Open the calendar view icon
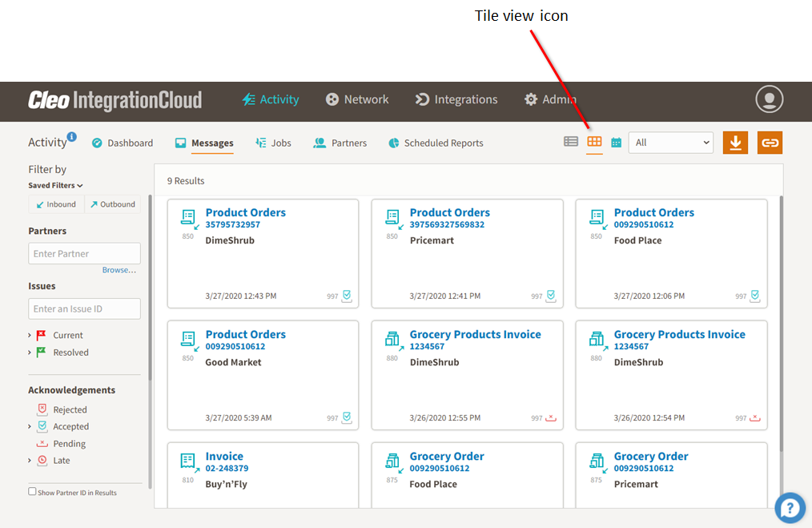This screenshot has width=812, height=528. pos(616,143)
